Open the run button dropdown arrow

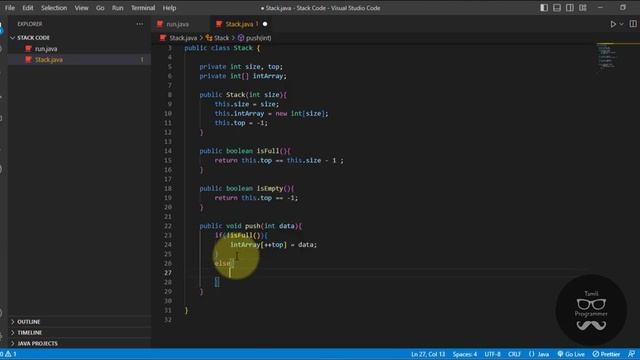[x=622, y=24]
